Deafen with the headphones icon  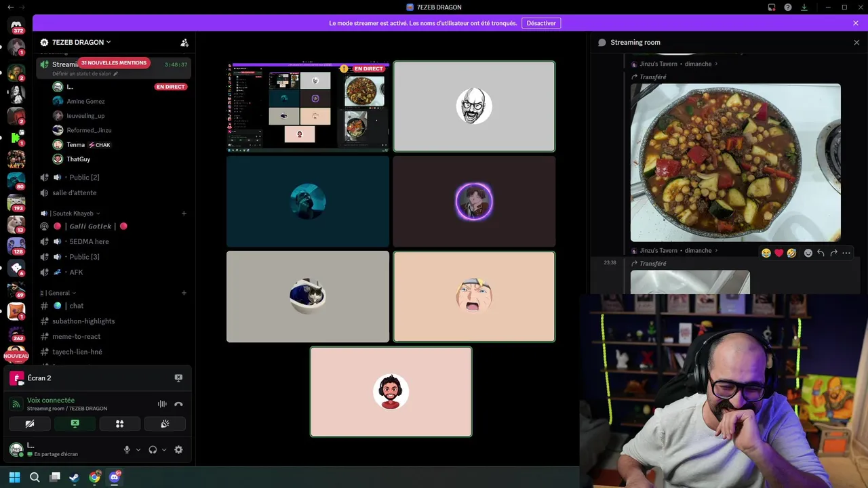point(153,449)
